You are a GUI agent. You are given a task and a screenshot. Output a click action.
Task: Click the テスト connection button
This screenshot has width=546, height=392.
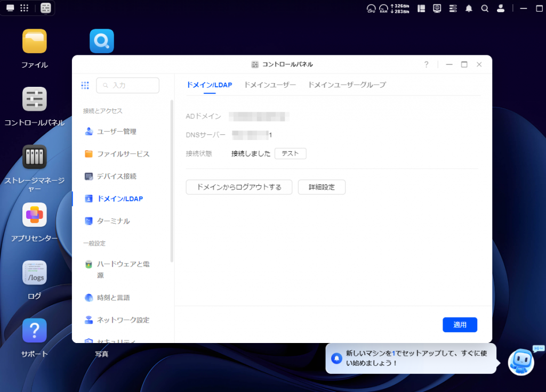[x=290, y=153]
